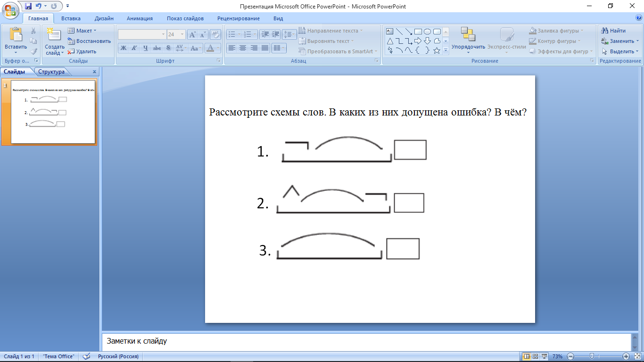Decrease list indent level
The image size is (644, 362).
tap(264, 34)
